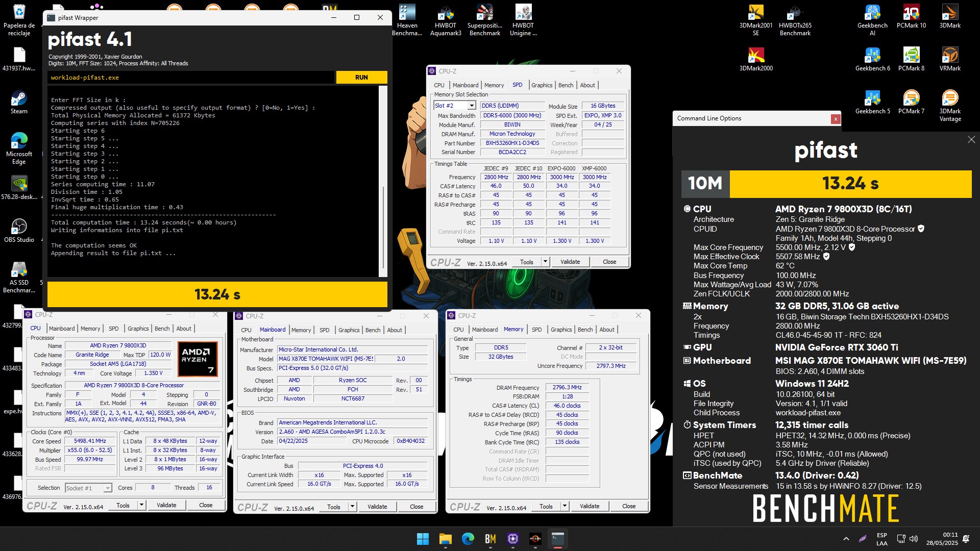
Task: Select the 3DMark desktop icon
Action: [950, 16]
